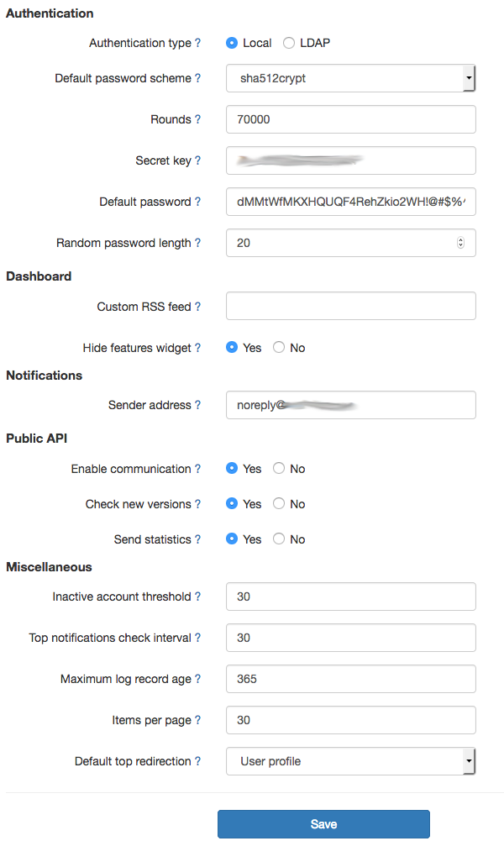The image size is (504, 862).
Task: Open help for Custom RSS feed
Action: pos(197,306)
